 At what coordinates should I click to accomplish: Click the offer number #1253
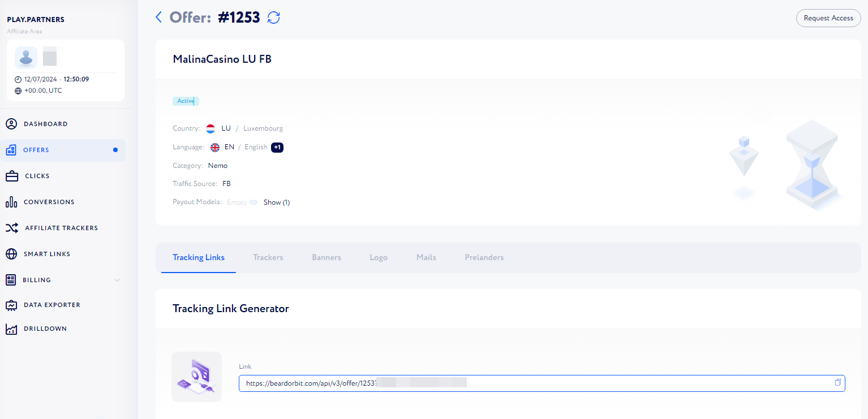(x=239, y=18)
